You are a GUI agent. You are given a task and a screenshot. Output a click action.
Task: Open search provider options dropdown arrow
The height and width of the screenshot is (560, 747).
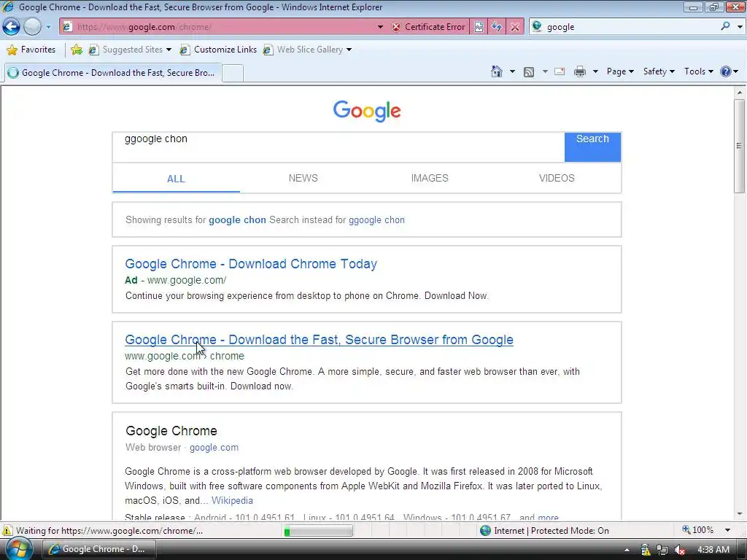(x=740, y=27)
